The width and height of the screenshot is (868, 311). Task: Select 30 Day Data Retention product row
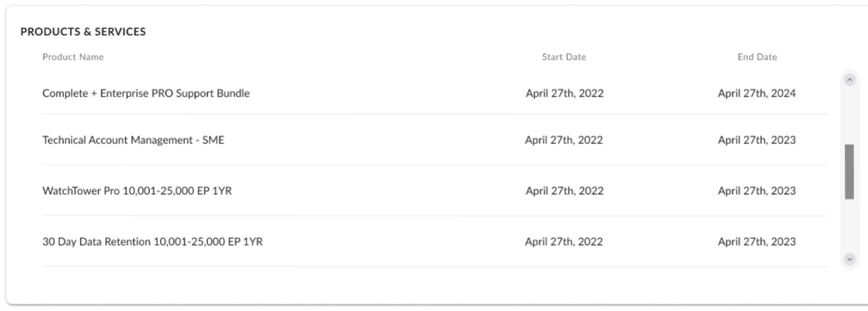point(435,241)
